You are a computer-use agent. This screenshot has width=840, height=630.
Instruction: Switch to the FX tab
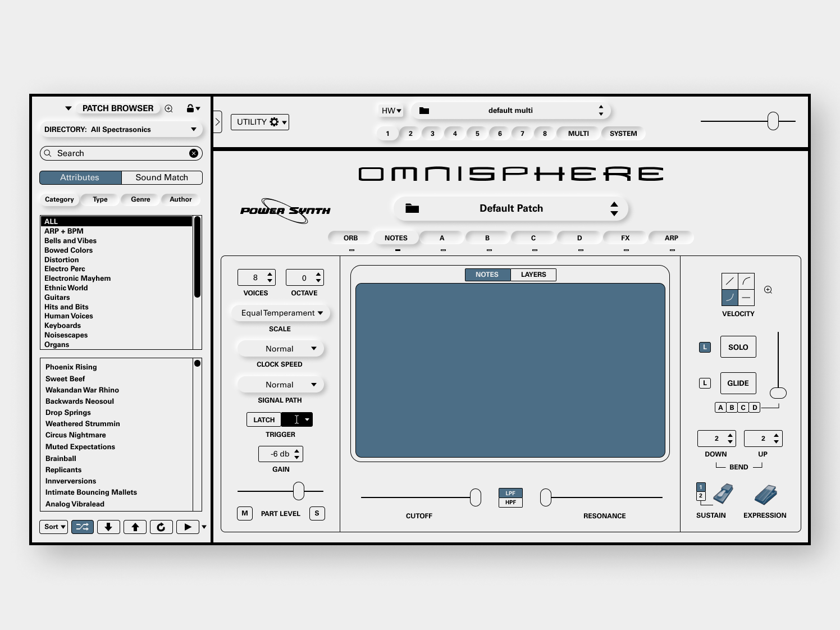(x=626, y=238)
